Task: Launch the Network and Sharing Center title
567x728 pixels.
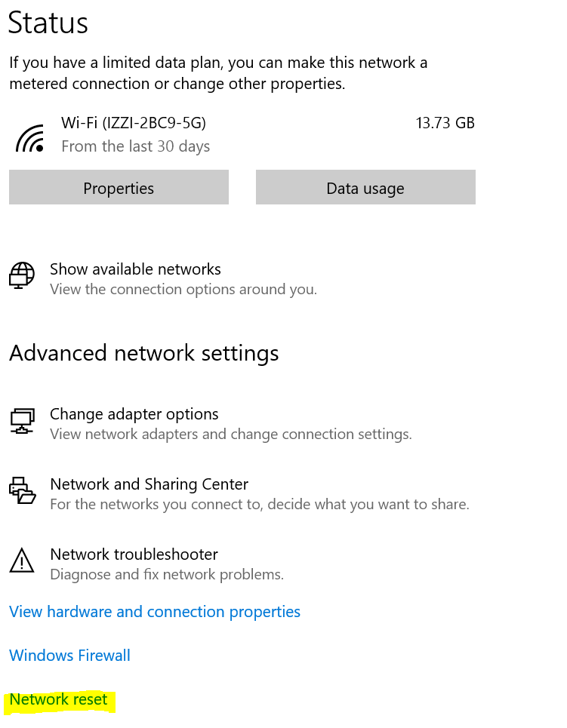Action: [x=149, y=484]
